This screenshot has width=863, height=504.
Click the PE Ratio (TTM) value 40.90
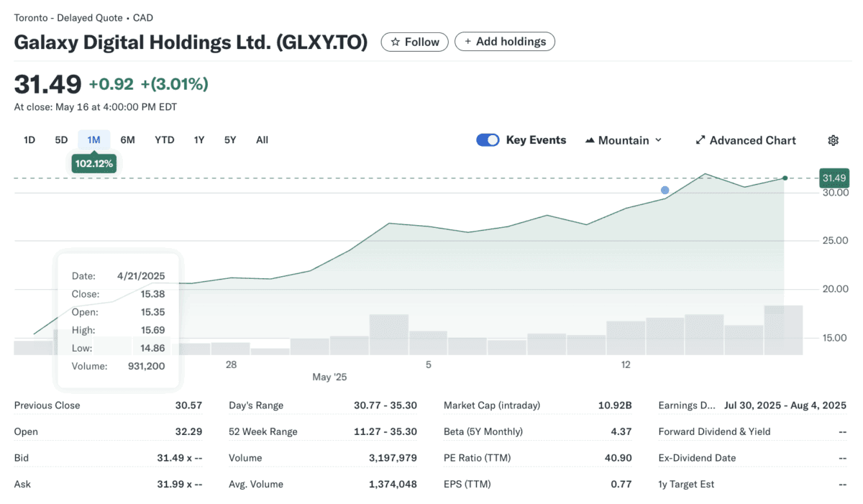pyautogui.click(x=618, y=458)
